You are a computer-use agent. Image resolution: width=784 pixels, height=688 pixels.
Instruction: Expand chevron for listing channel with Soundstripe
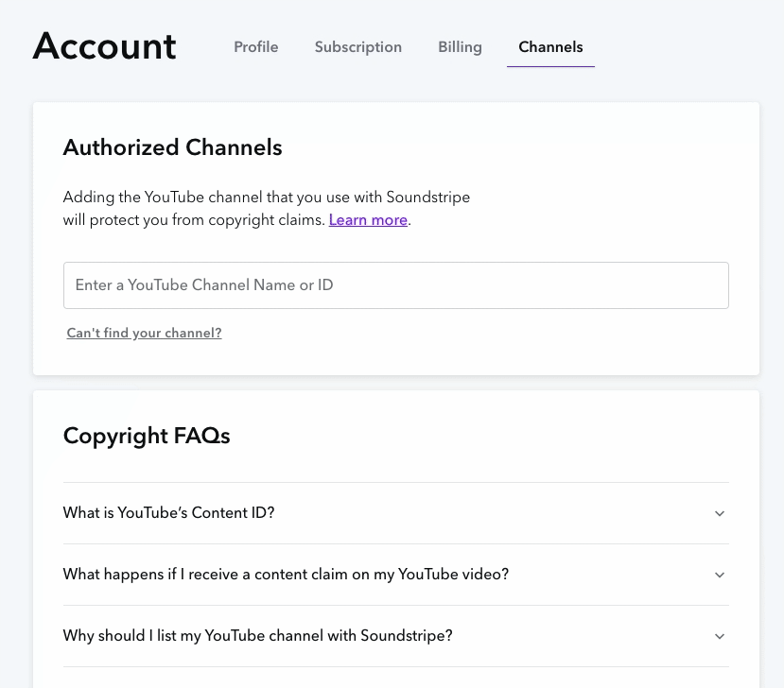point(719,637)
